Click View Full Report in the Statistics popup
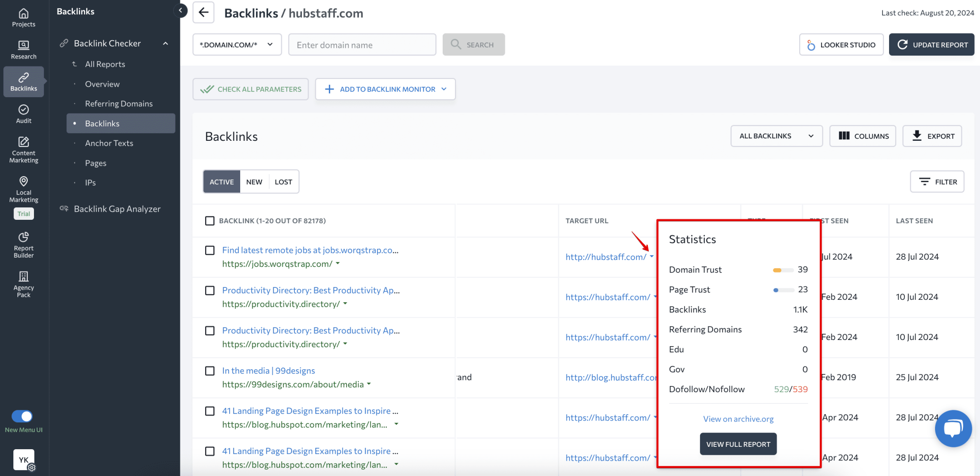 click(x=738, y=444)
